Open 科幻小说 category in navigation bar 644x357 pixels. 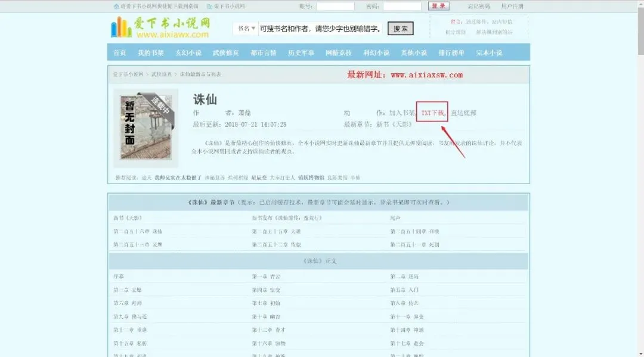point(377,53)
